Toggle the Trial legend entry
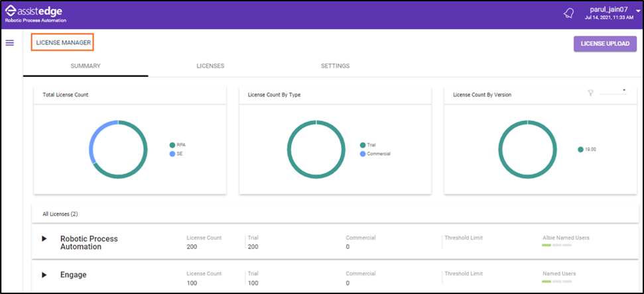Screen dimensions: 644x294 click(367, 144)
